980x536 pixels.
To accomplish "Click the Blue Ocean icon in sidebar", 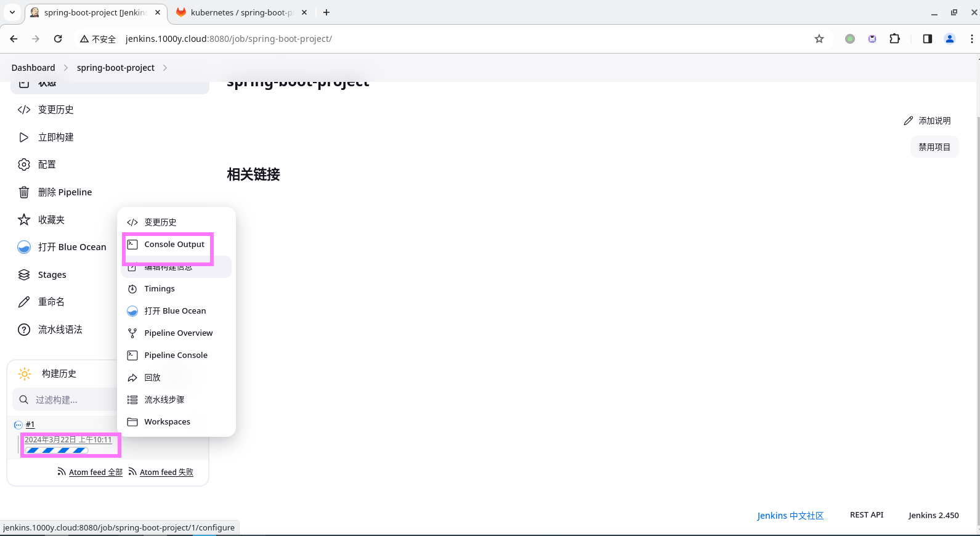I will tap(24, 247).
